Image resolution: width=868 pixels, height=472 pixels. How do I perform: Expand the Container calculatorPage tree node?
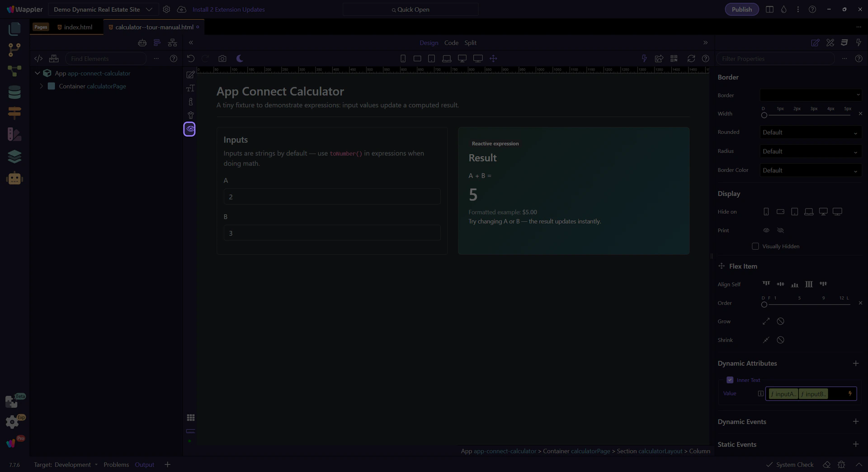click(42, 86)
